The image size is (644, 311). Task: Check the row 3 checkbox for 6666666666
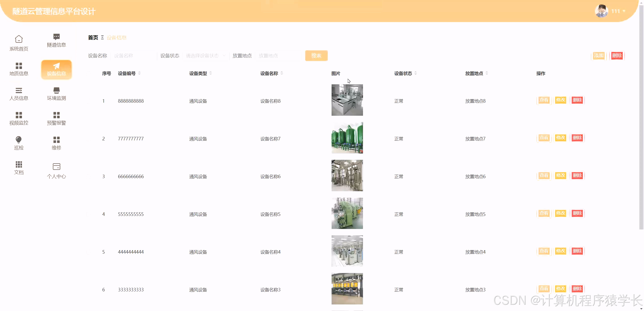89,177
